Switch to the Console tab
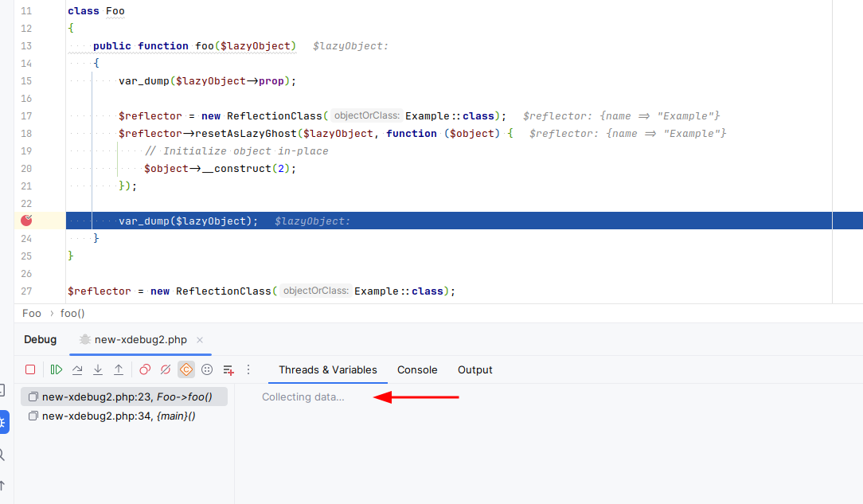This screenshot has width=863, height=504. 417,369
